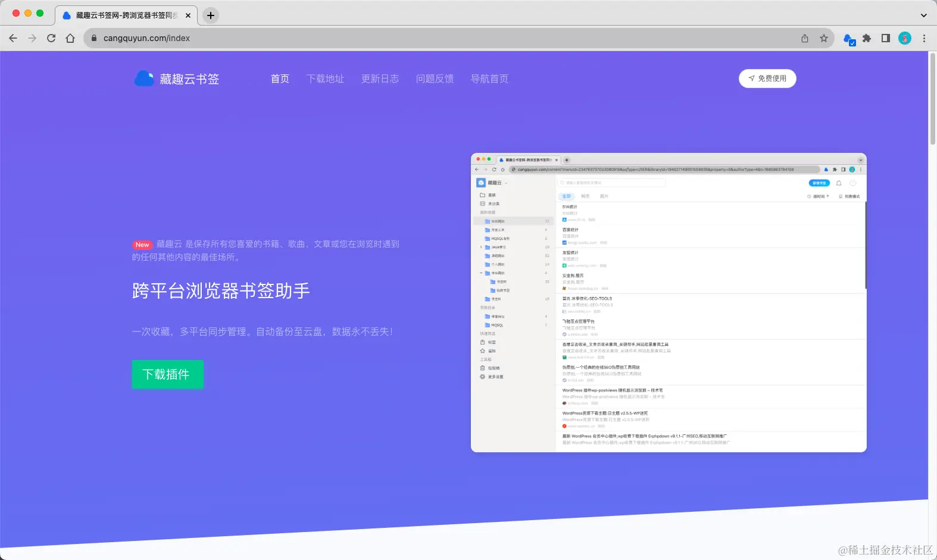Screen dimensions: 937x560
Task: Open the 问题反馈 navigation item
Action: [435, 79]
